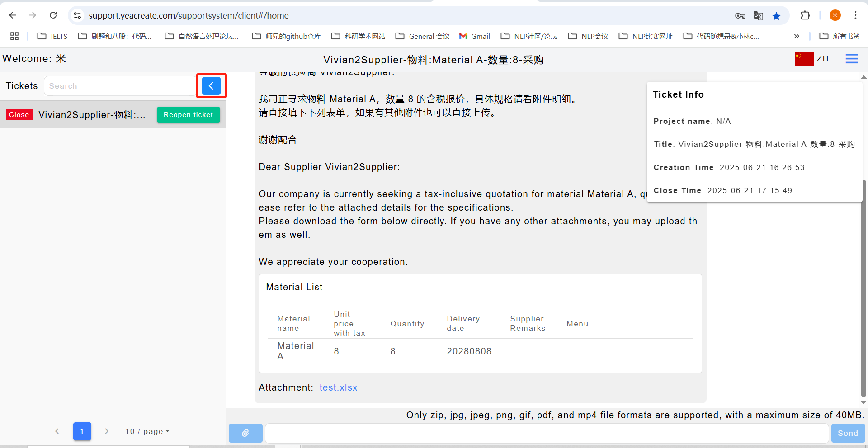Click the paperclip attachment upload button
The height and width of the screenshot is (448, 868).
(x=245, y=433)
